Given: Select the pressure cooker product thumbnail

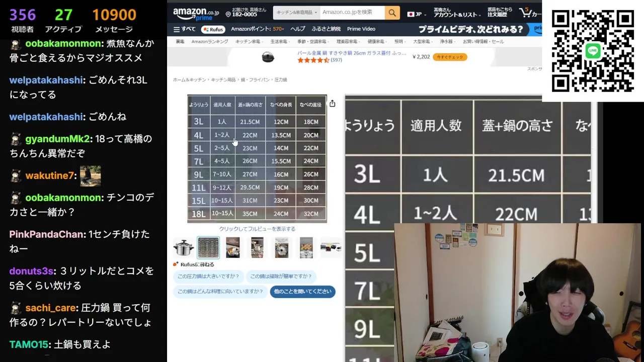Looking at the screenshot, I should [184, 247].
